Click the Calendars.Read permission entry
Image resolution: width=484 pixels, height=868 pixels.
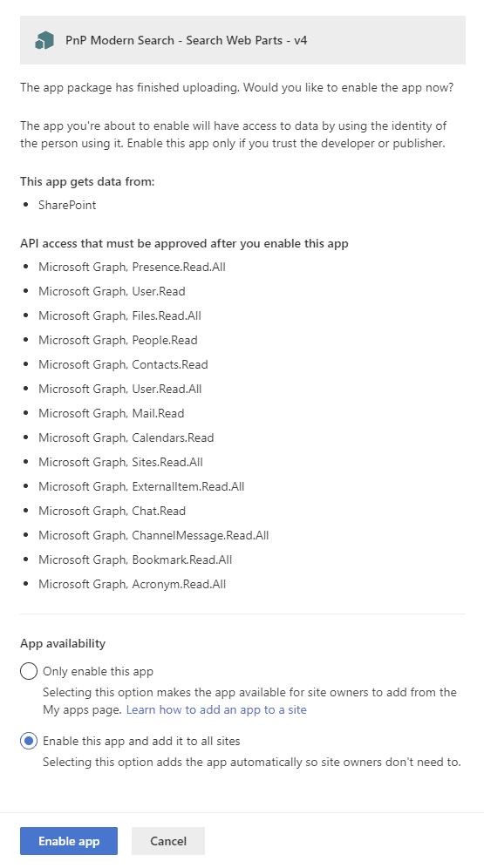coord(126,437)
